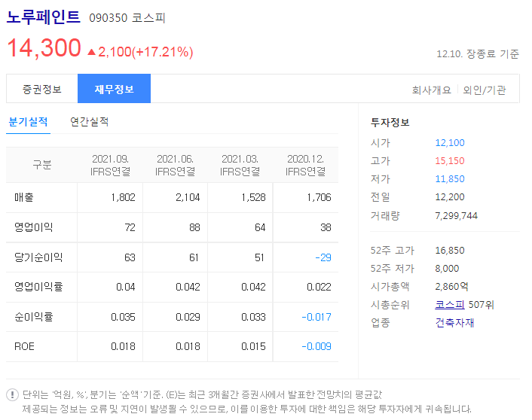This screenshot has height=420, width=532.
Task: Click the 투자정보 heading
Action: pyautogui.click(x=390, y=122)
